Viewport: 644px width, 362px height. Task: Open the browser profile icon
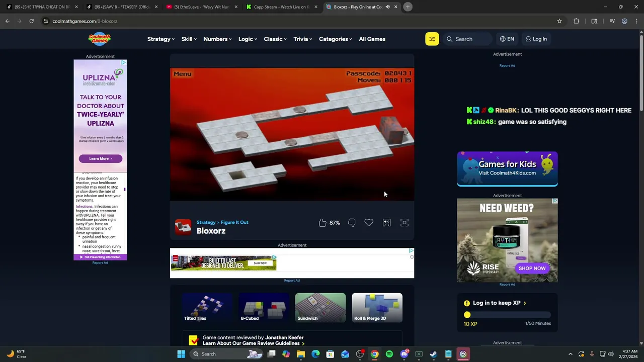tap(624, 21)
